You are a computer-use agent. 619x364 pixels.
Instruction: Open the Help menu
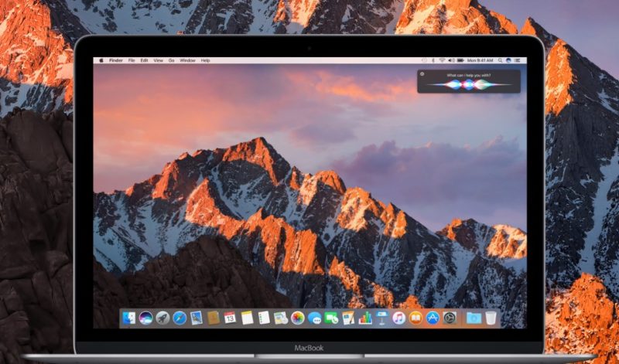point(205,60)
